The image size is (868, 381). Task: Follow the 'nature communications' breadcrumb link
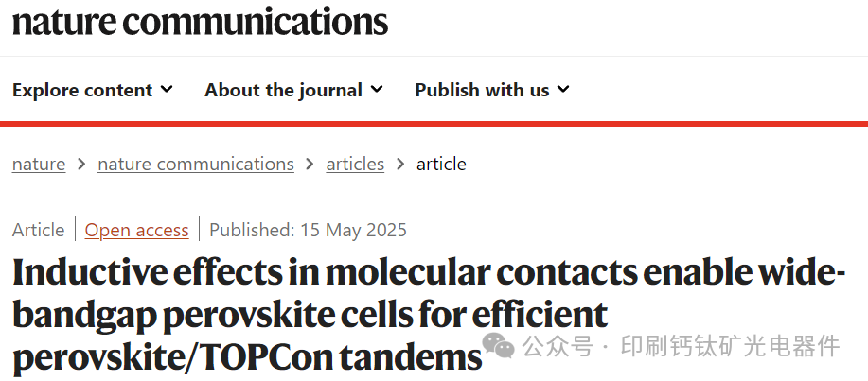click(x=196, y=165)
